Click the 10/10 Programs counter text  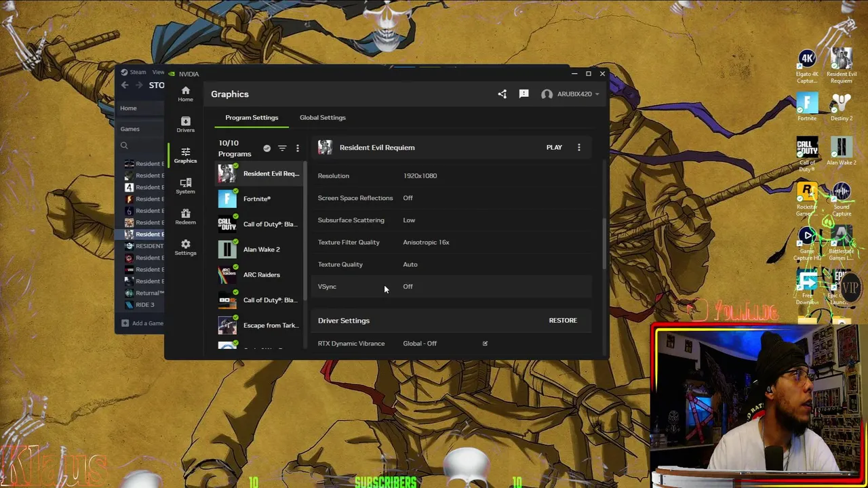click(x=235, y=148)
